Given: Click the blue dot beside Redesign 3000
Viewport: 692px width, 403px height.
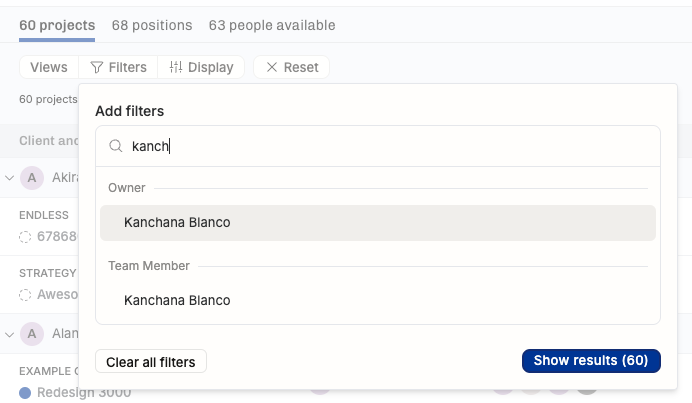Looking at the screenshot, I should pyautogui.click(x=25, y=392).
